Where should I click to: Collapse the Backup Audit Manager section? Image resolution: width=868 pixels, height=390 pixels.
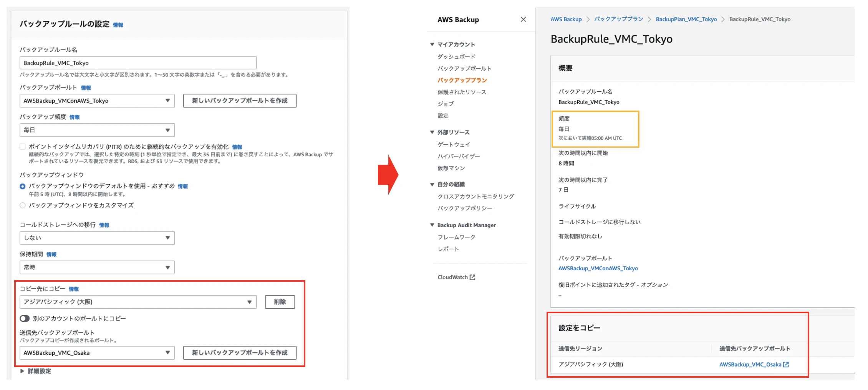[432, 225]
